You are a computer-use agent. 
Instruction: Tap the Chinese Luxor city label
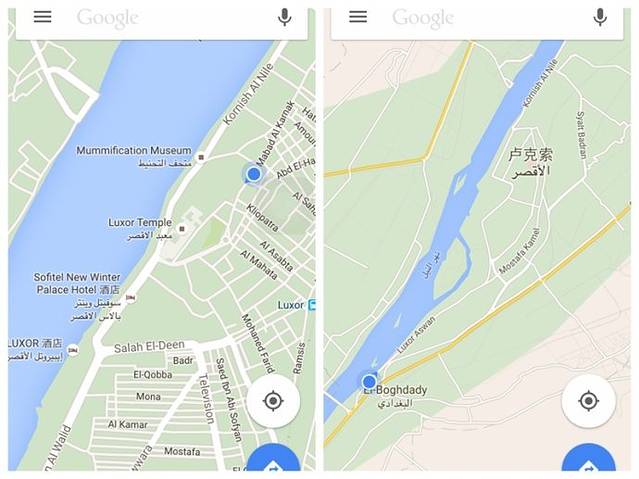point(531,155)
